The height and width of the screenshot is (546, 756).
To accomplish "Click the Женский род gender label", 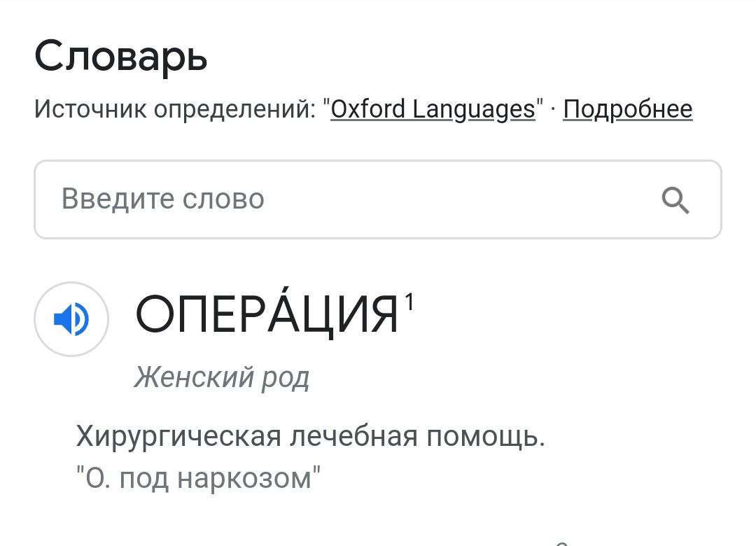I will pyautogui.click(x=221, y=378).
